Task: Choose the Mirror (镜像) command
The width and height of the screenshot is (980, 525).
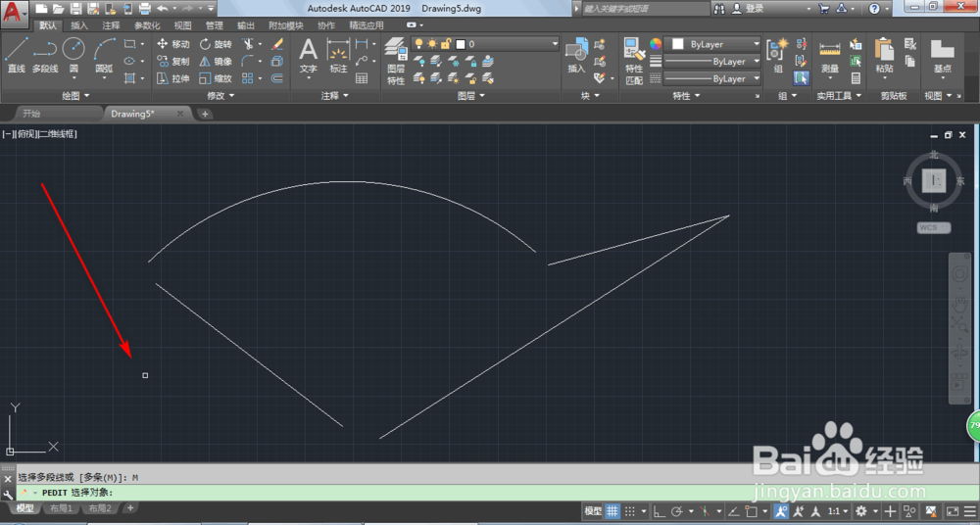Action: click(216, 62)
